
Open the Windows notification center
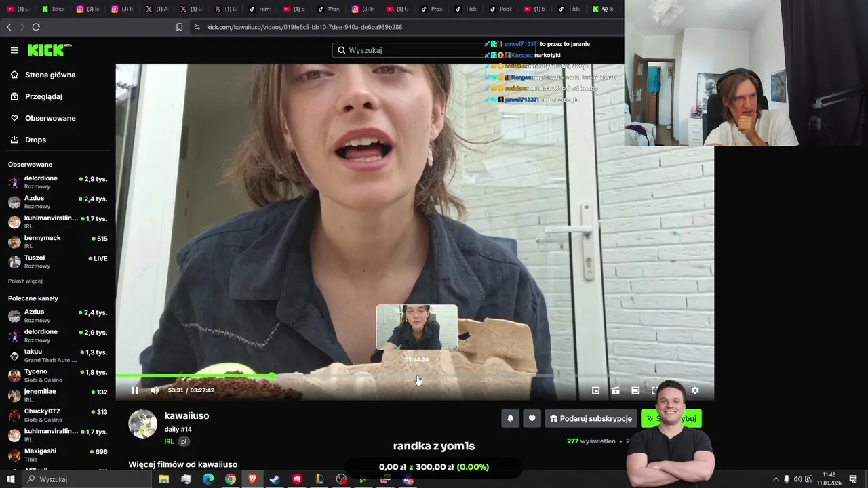(x=853, y=479)
